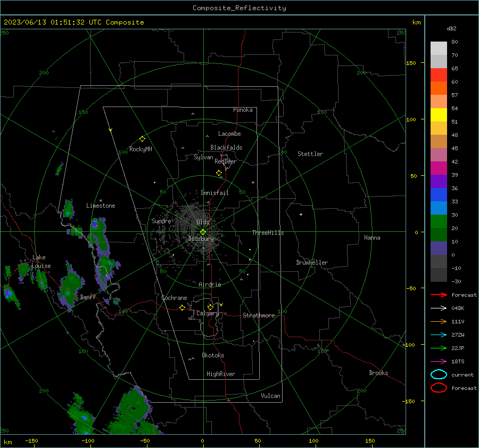The width and height of the screenshot is (479, 448).
Task: Click the Sundre town label
Action: [161, 221]
